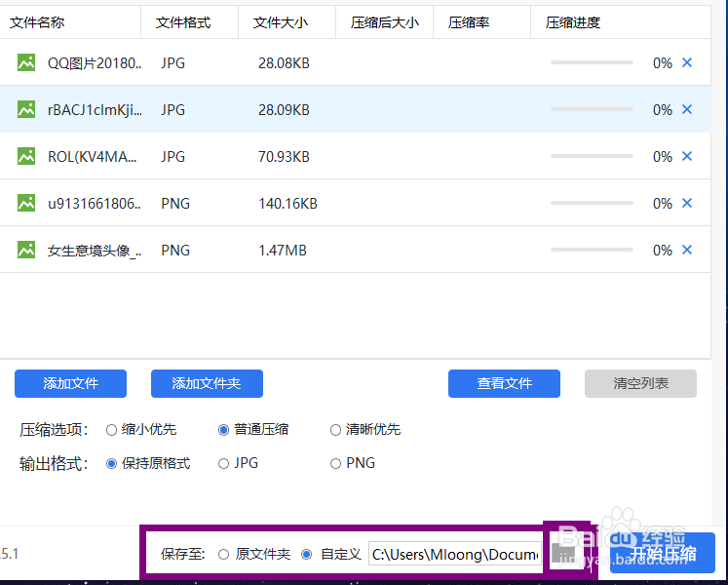Click image icon of rBACJ1clmKji file
The width and height of the screenshot is (728, 585).
click(x=26, y=109)
